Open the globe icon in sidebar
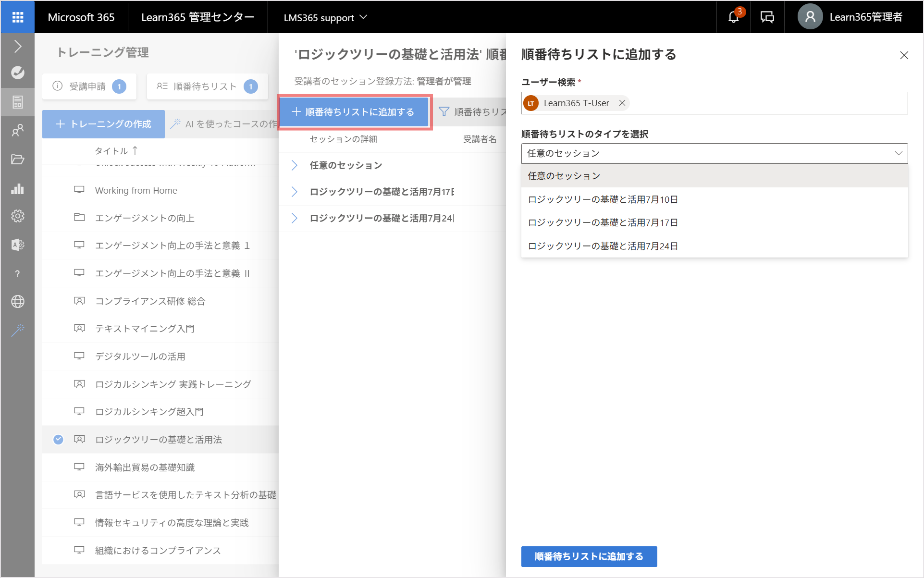 point(18,301)
